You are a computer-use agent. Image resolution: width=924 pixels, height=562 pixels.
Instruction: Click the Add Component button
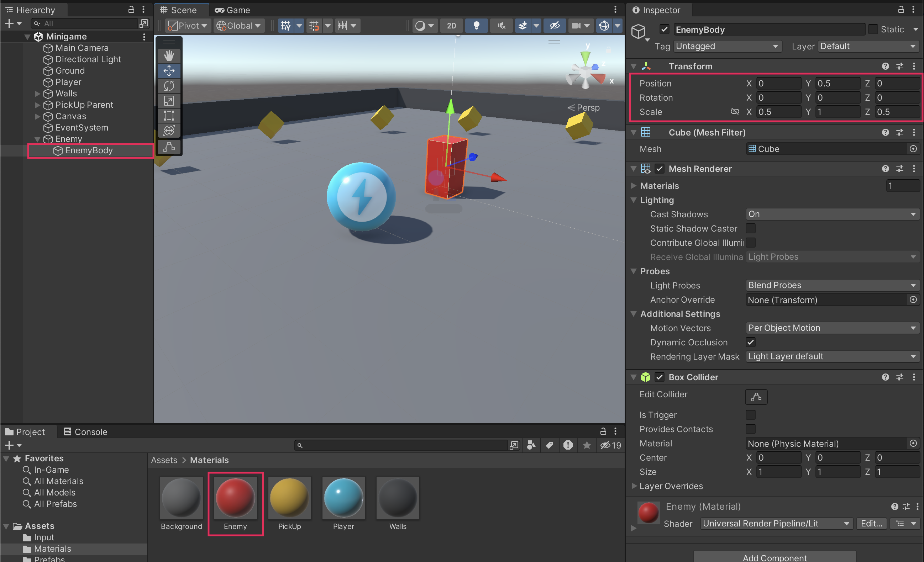[x=775, y=557]
